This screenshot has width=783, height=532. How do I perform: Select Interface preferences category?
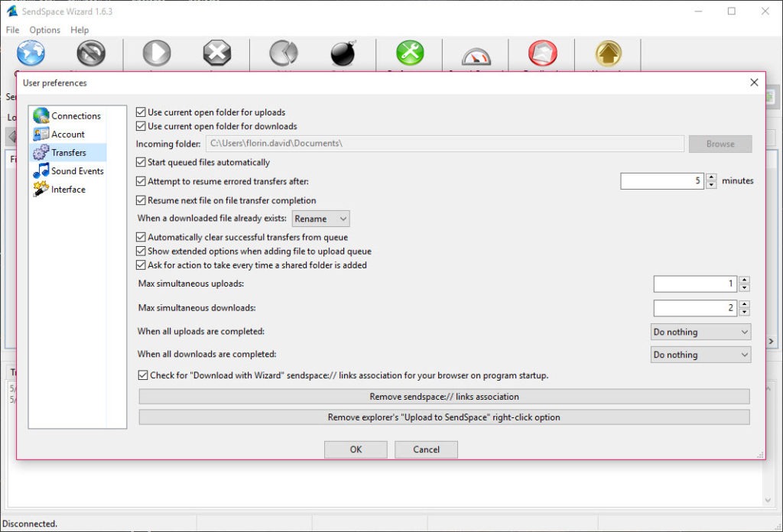(x=67, y=189)
